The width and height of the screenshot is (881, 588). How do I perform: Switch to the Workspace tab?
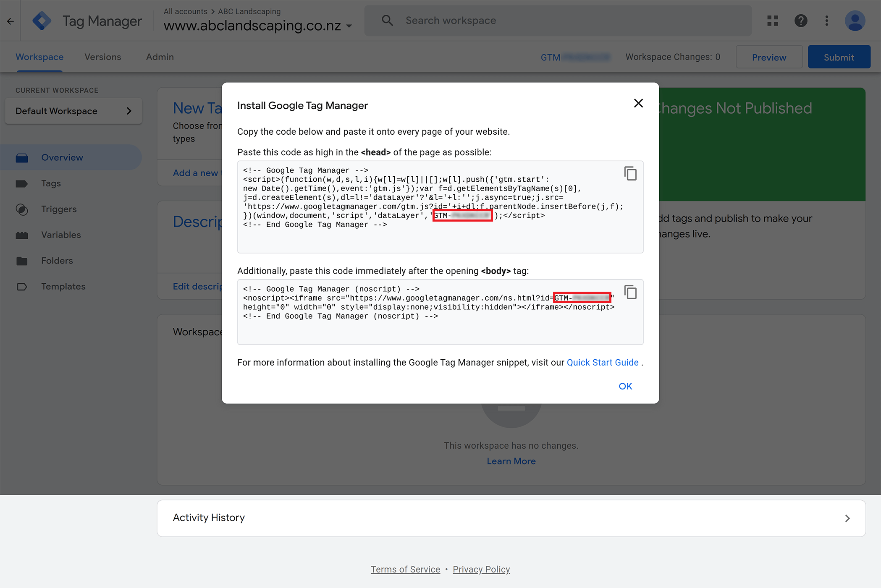[39, 57]
